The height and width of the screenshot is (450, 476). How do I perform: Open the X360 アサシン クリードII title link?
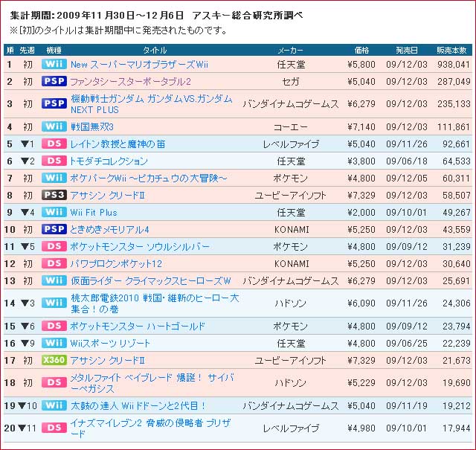108,361
